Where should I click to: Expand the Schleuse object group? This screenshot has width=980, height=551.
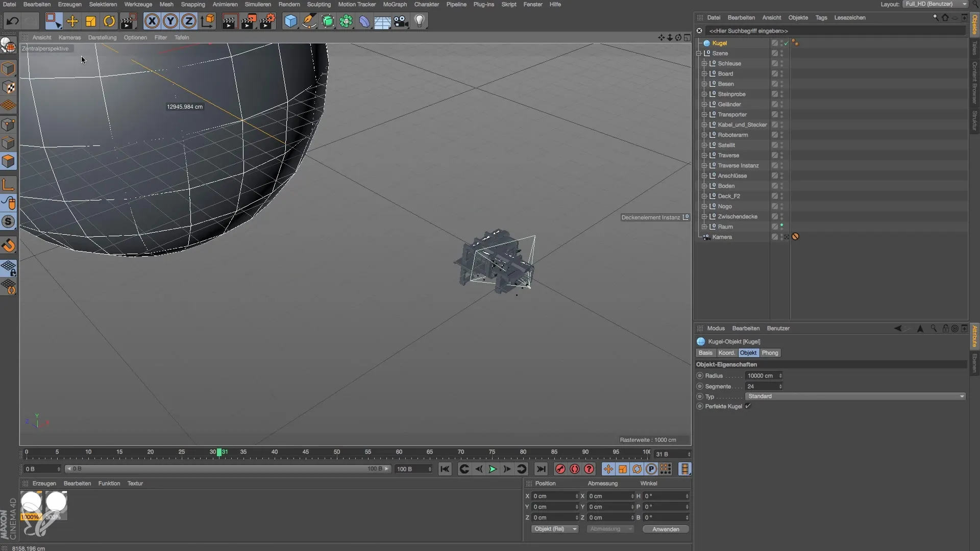pyautogui.click(x=704, y=63)
